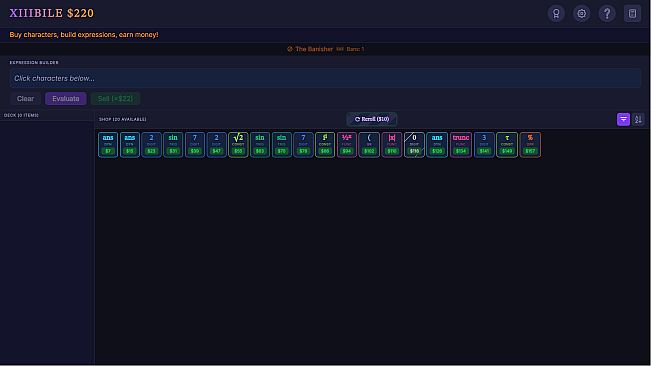The image size is (651, 366).
Task: Buy the √2 constant card
Action: pyautogui.click(x=238, y=144)
